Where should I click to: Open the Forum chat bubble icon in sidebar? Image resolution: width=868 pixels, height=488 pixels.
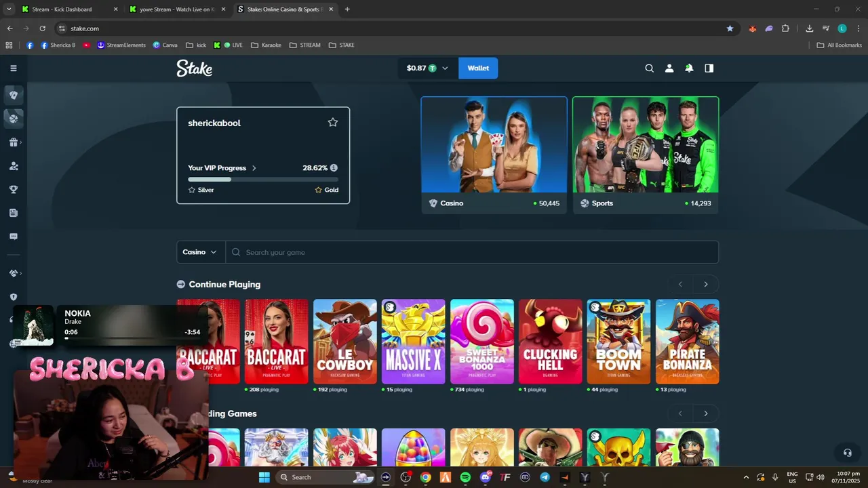coord(14,237)
